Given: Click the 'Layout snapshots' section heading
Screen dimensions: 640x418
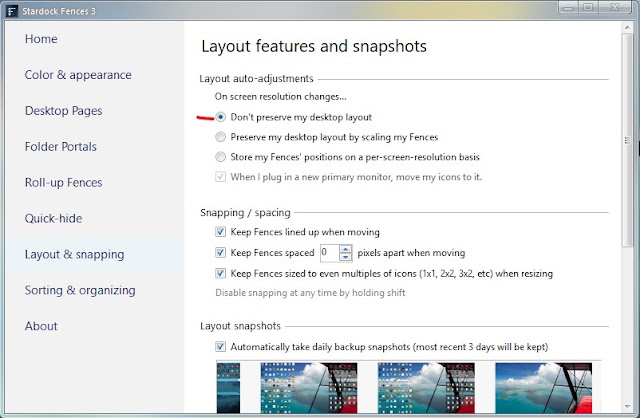Looking at the screenshot, I should point(240,326).
